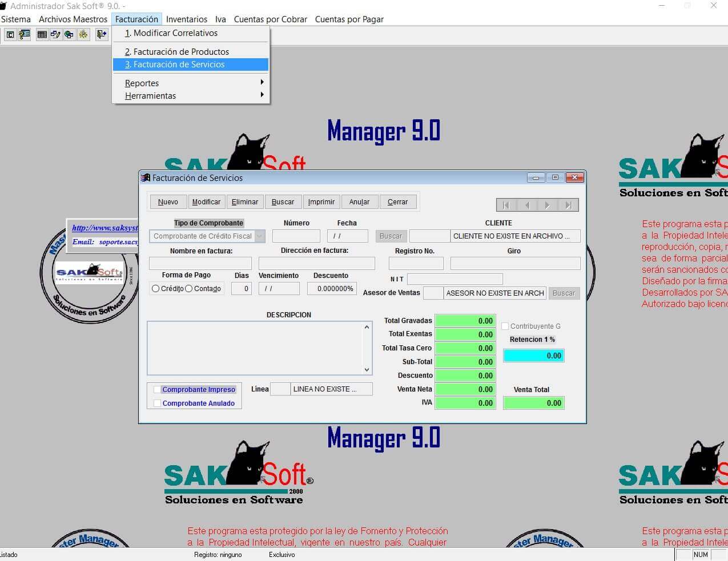This screenshot has height=561, width=728.
Task: Click the boxed C icon in the main toolbar
Action: pyautogui.click(x=10, y=35)
